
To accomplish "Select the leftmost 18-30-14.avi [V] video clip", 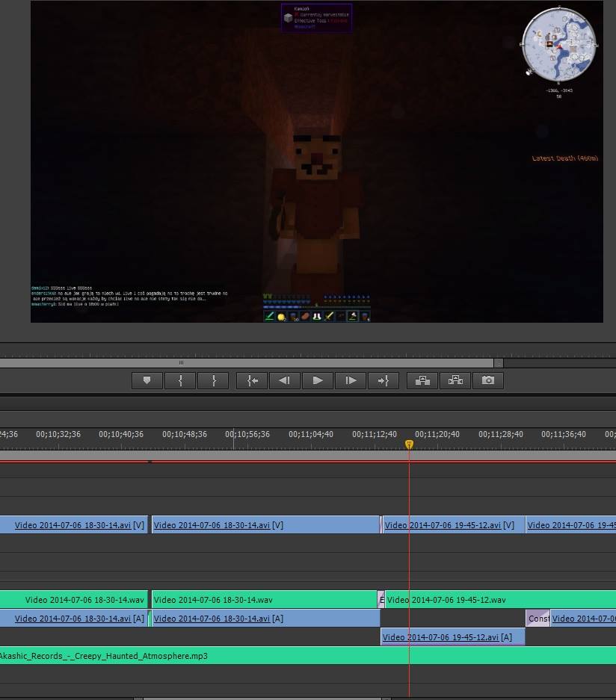I will [74, 525].
